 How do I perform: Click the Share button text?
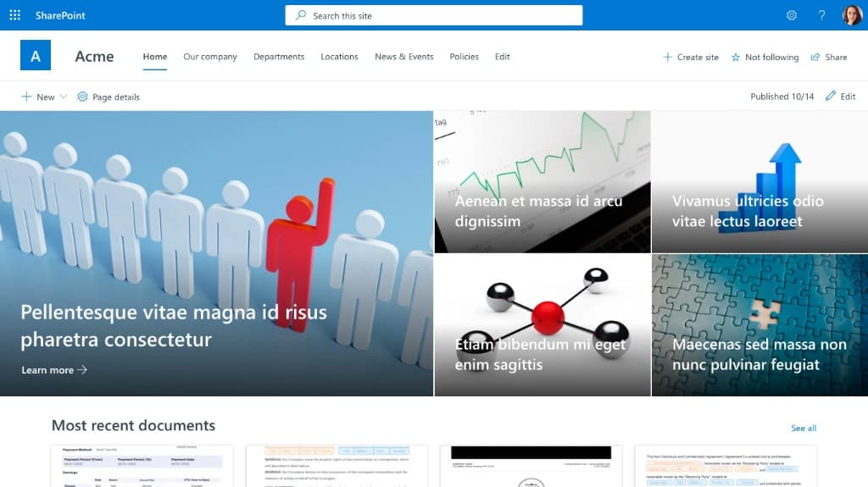pos(836,57)
